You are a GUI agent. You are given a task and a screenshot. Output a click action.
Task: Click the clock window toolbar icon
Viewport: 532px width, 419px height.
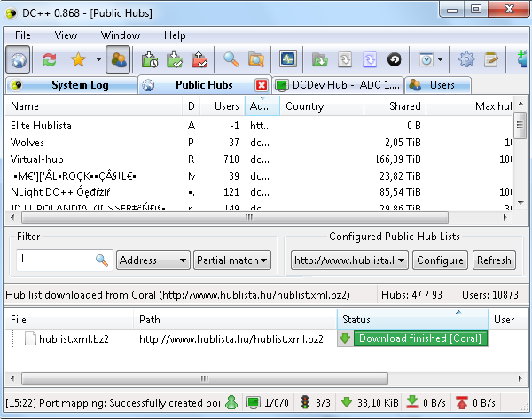[x=426, y=60]
